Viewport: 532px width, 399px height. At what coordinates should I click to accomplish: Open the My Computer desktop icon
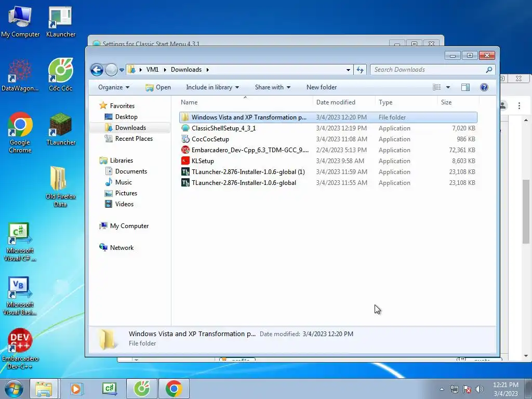pos(20,21)
